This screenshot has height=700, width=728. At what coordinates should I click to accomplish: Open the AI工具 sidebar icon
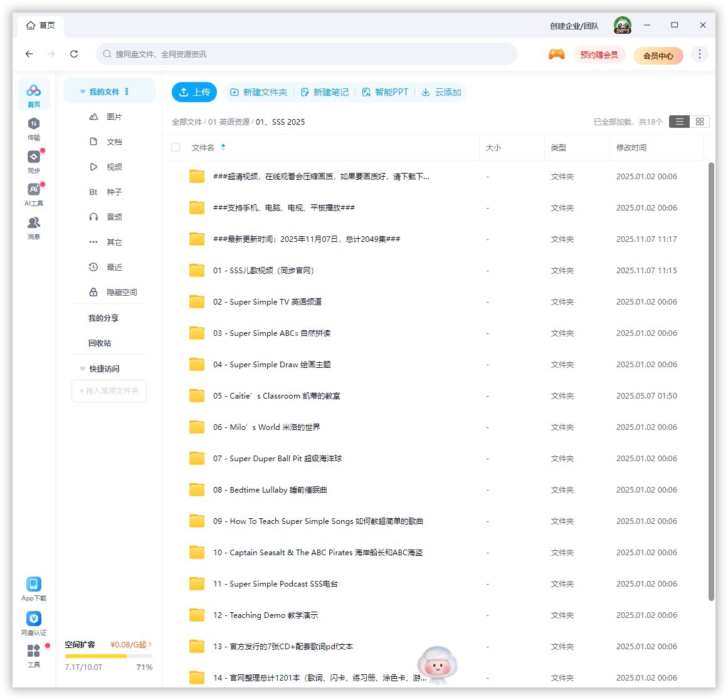click(x=34, y=190)
